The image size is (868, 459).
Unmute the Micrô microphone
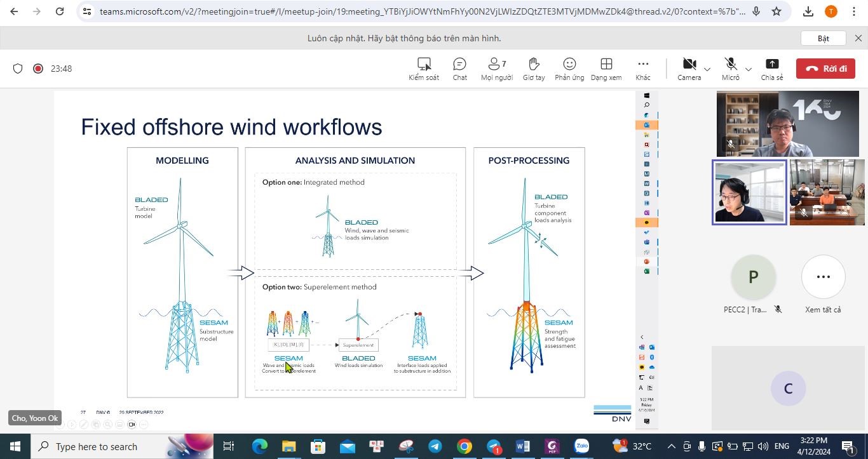(x=730, y=69)
